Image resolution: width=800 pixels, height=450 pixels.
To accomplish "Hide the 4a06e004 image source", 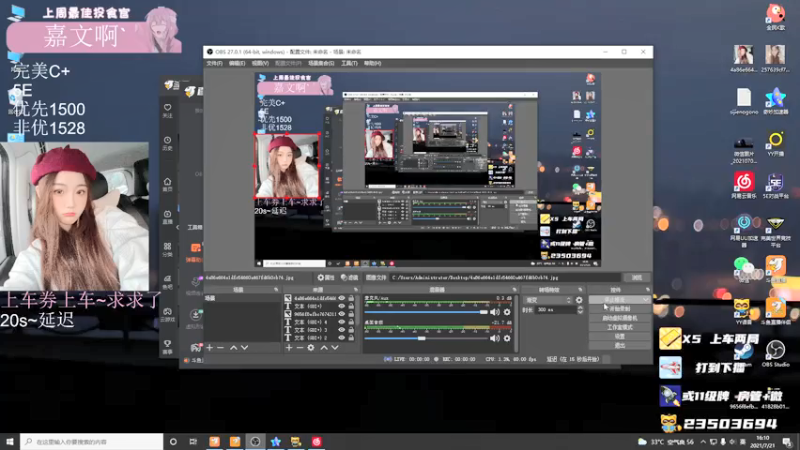I will 342,298.
